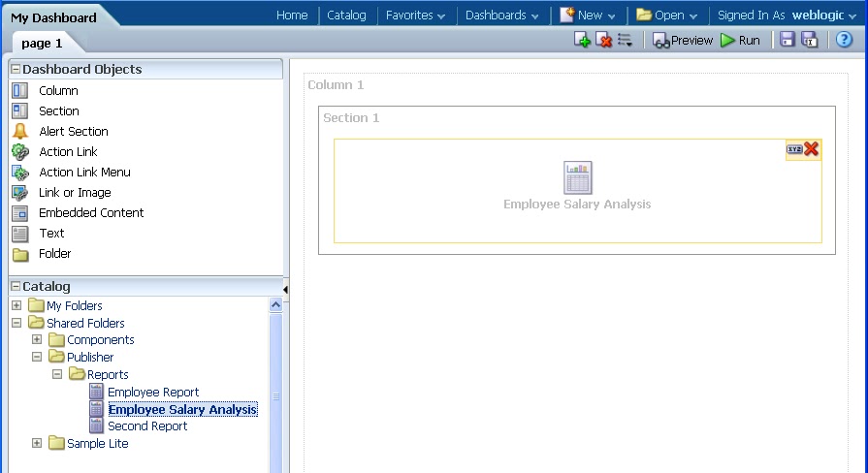Select the Text object icon

click(20, 234)
